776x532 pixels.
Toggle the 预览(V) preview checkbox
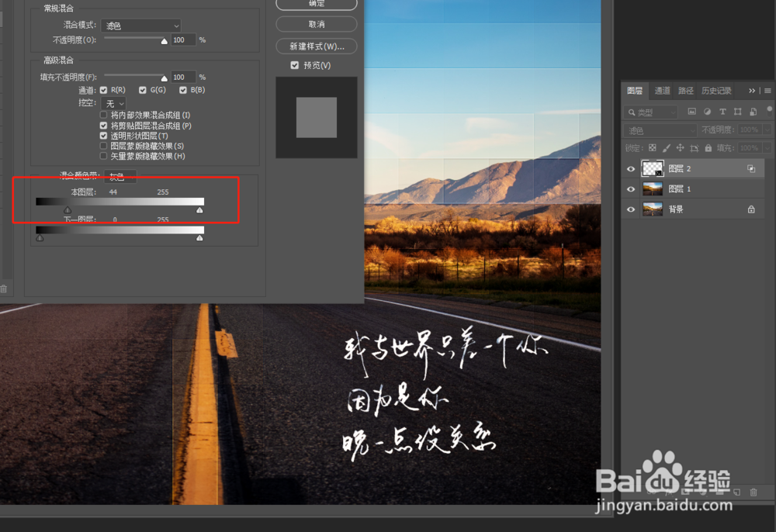point(295,65)
